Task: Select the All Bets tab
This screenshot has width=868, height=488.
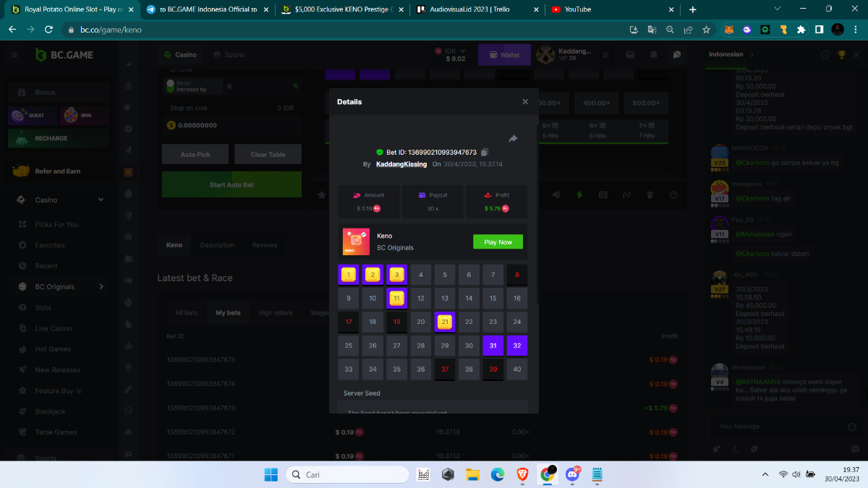Action: pyautogui.click(x=187, y=313)
